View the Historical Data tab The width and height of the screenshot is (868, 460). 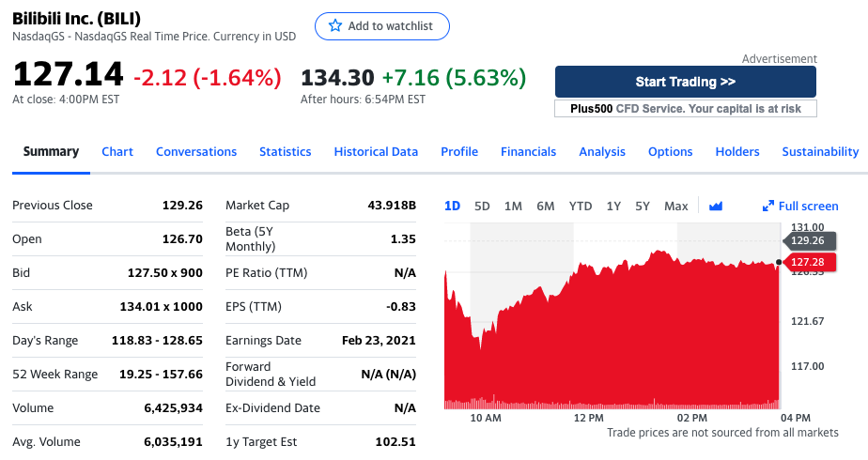coord(376,151)
